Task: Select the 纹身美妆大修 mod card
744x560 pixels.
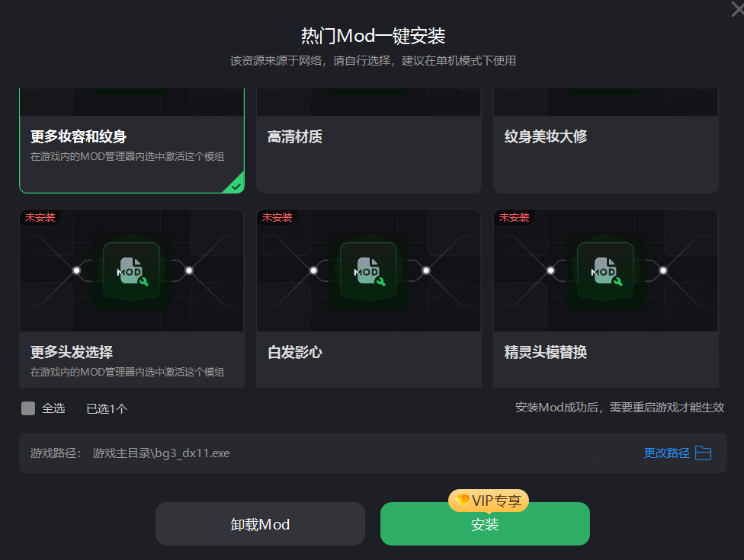Action: tap(606, 140)
